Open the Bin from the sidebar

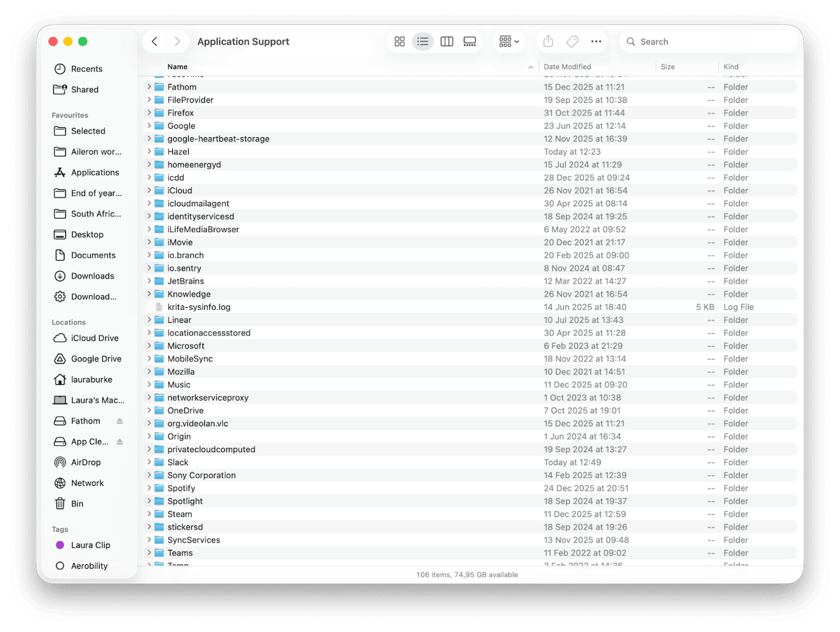click(77, 503)
